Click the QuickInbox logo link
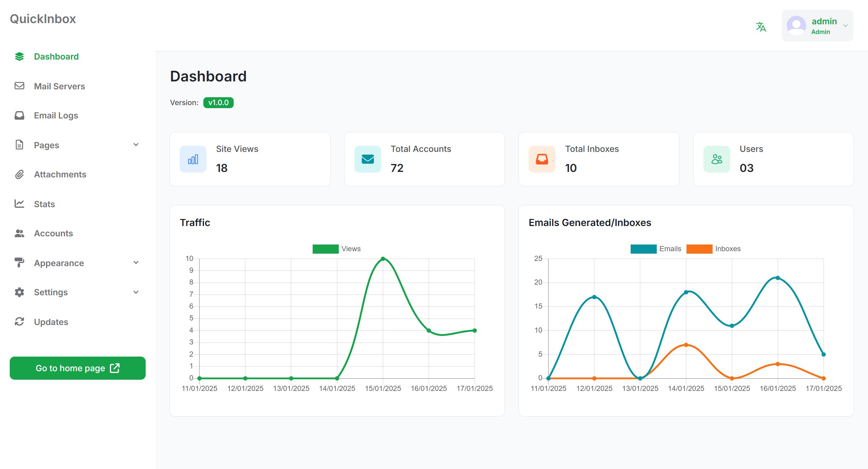Image resolution: width=868 pixels, height=469 pixels. (43, 19)
